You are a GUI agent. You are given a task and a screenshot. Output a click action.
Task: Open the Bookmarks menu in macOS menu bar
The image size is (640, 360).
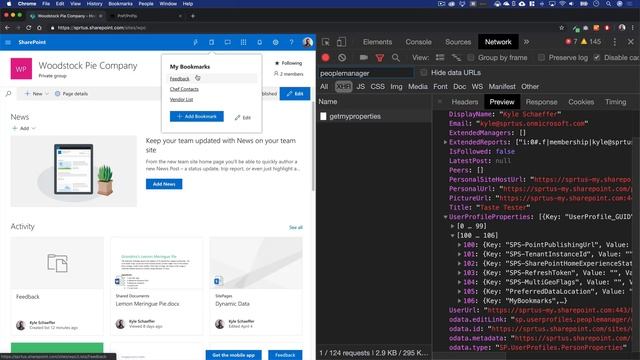click(120, 4)
